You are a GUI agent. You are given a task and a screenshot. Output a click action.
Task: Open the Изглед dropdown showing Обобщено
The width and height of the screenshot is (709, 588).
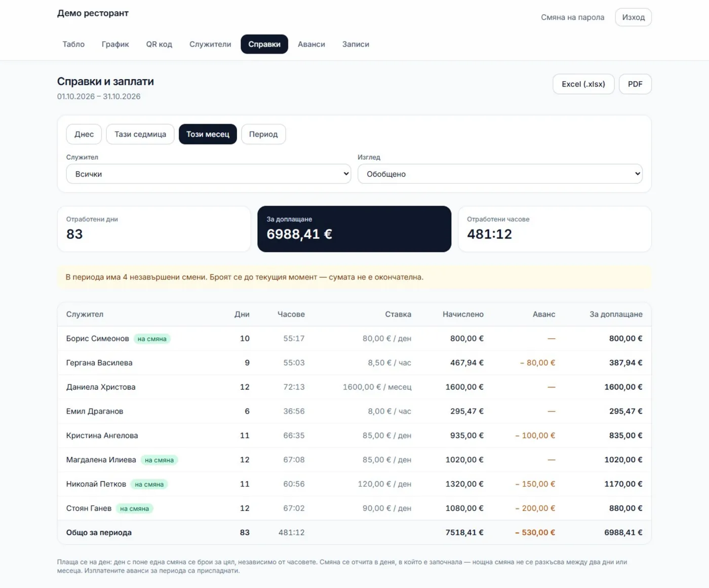coord(500,174)
